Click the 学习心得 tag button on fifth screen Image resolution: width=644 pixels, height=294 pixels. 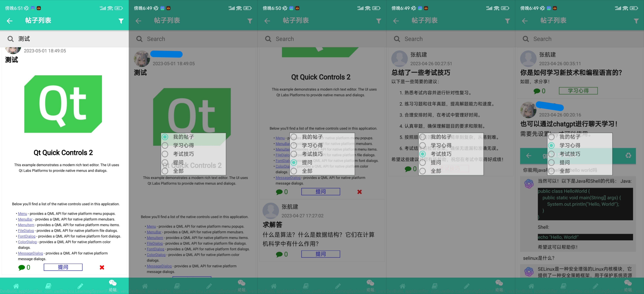point(578,91)
